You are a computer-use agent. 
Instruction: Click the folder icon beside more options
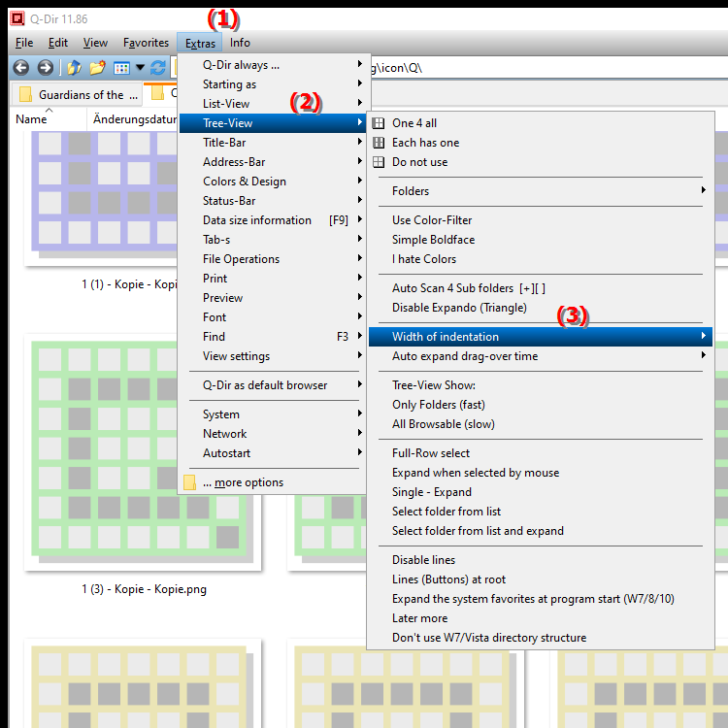click(189, 482)
